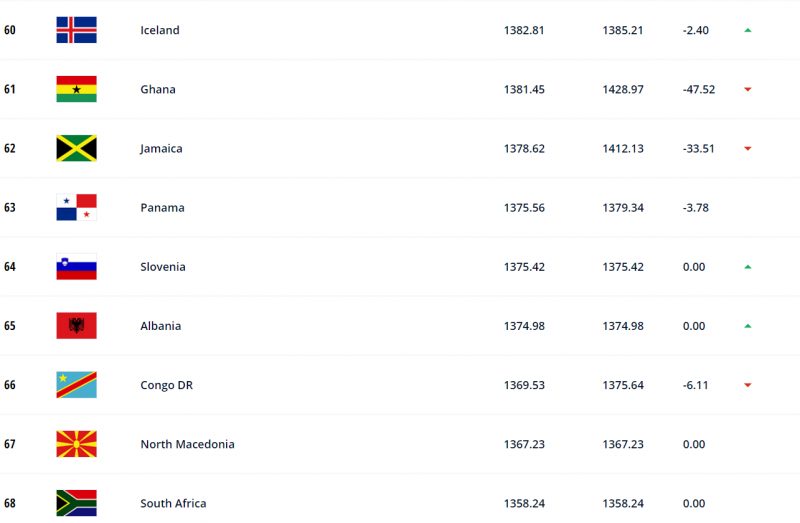Image resolution: width=800 pixels, height=523 pixels.
Task: Click the Slovenia flag icon
Action: point(77,267)
